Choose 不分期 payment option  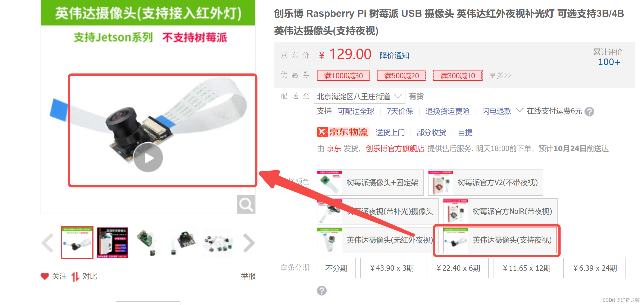(336, 268)
